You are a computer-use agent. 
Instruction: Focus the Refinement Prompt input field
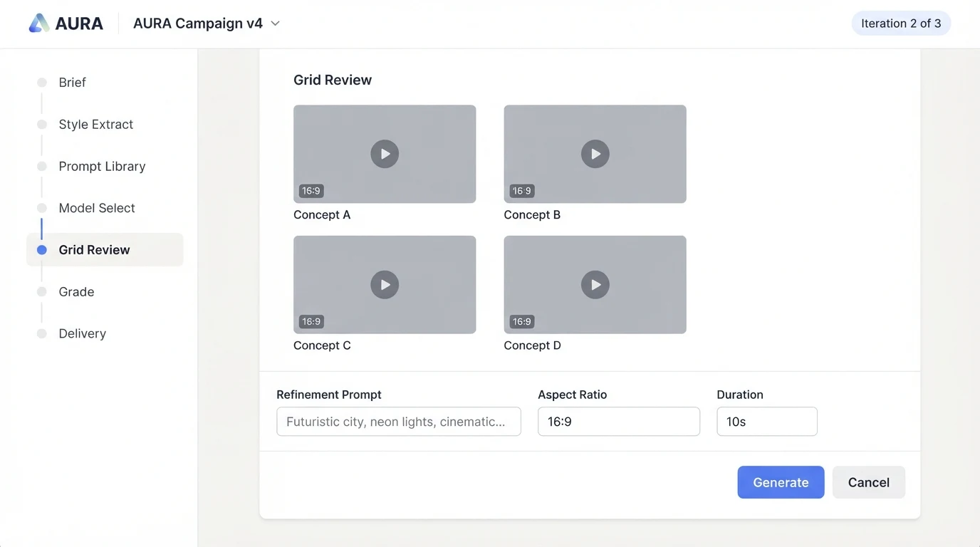pos(398,422)
